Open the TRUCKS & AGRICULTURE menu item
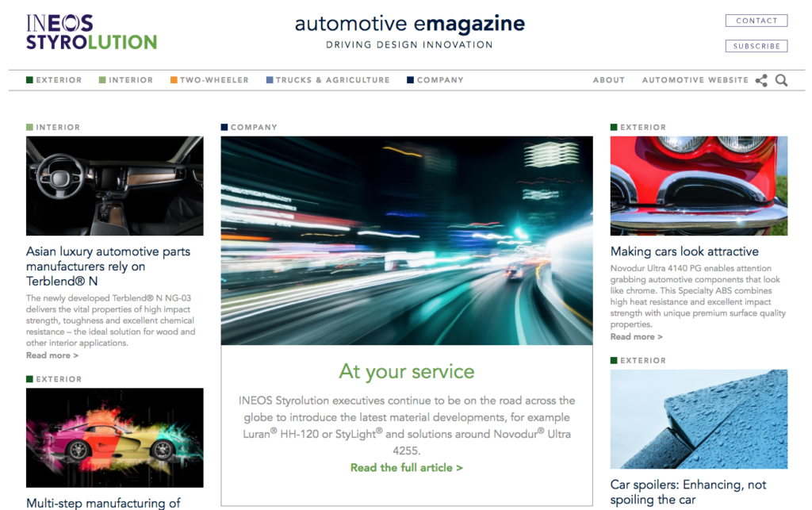 (327, 80)
